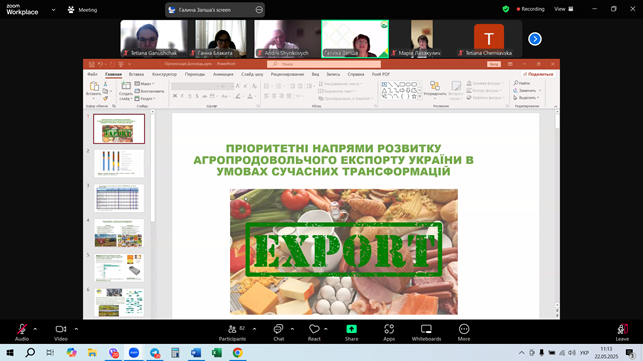Click the green Share screen icon

coord(351,329)
